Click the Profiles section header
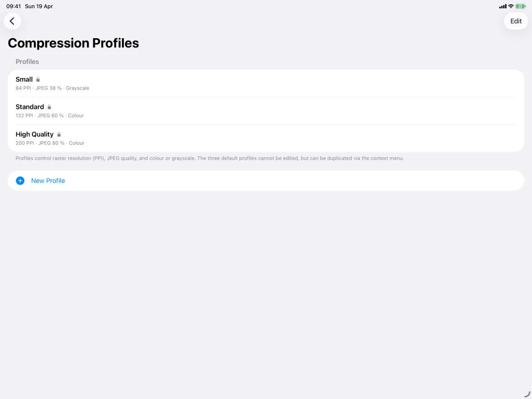Viewport: 532px width, 399px height. click(27, 62)
